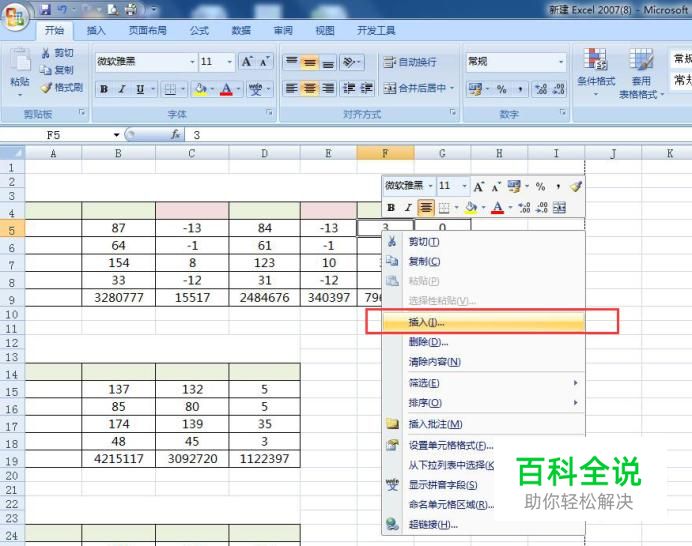This screenshot has height=546, width=692.
Task: Toggle align left in ribbon
Action: click(x=292, y=88)
